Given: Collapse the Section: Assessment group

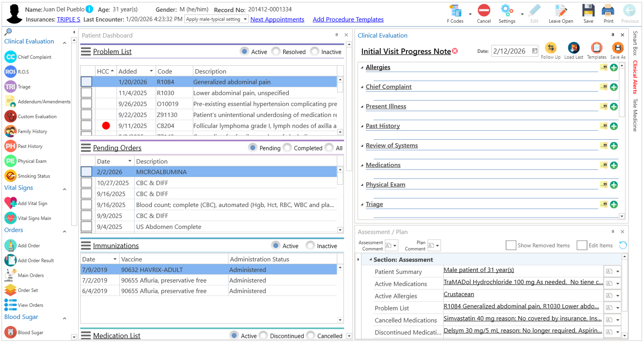Looking at the screenshot, I should [x=371, y=259].
